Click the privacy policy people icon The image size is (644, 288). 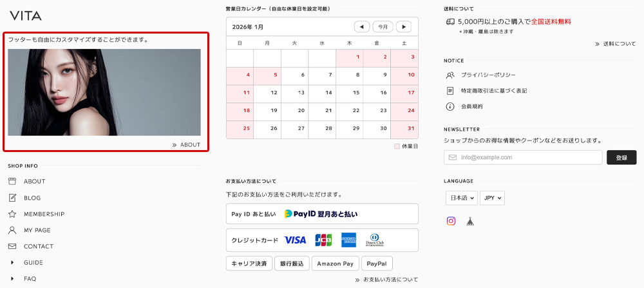[450, 75]
